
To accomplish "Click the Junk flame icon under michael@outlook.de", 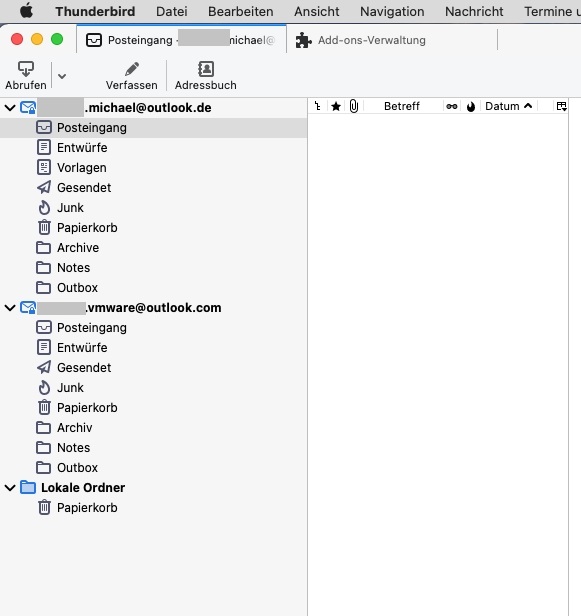I will tap(44, 207).
